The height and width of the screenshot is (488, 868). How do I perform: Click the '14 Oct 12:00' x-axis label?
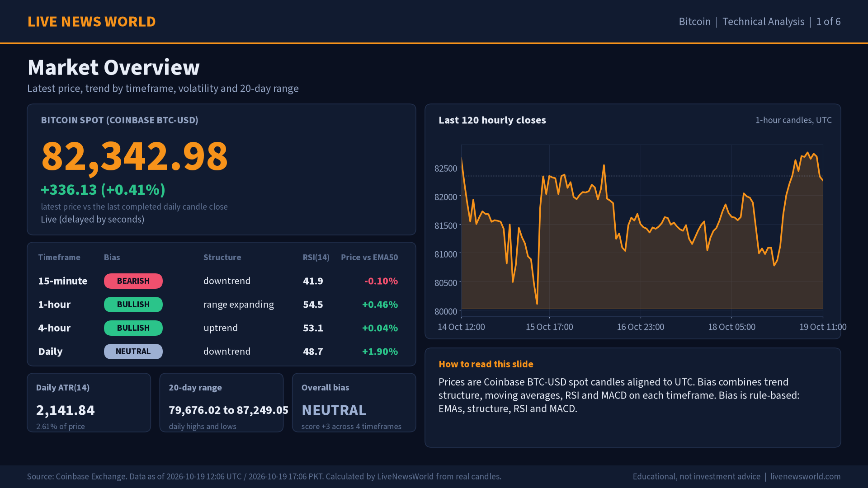(x=461, y=327)
